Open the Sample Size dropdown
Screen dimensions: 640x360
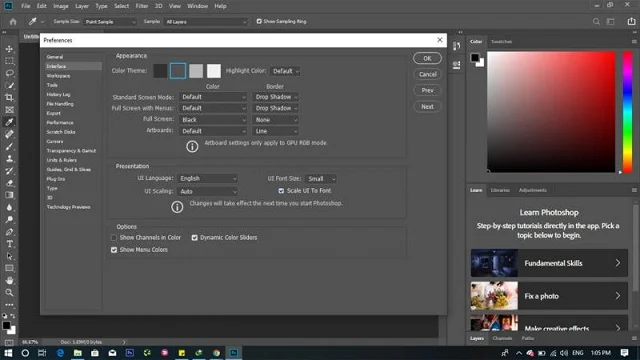110,22
